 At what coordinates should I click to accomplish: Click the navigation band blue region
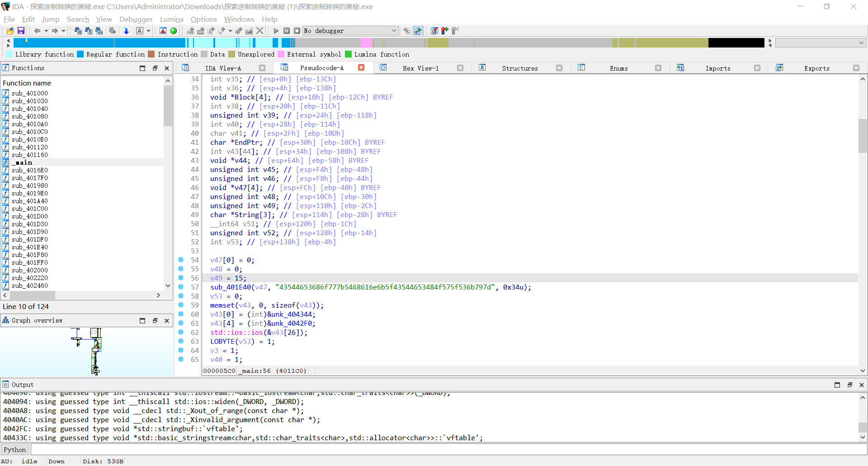99,43
